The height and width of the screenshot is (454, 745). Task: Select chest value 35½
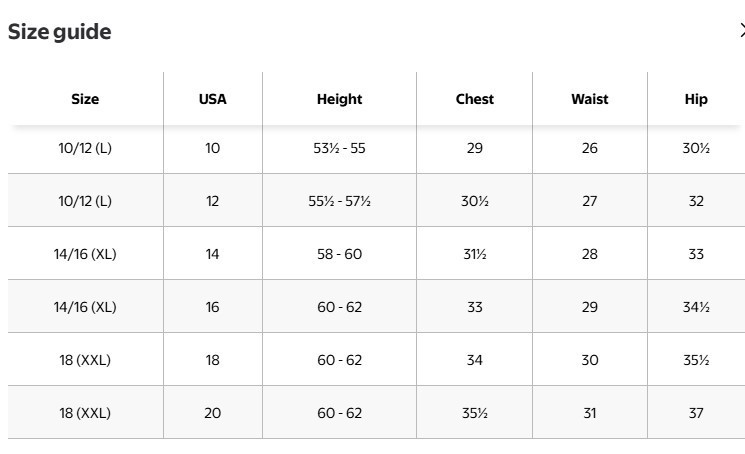tap(475, 413)
